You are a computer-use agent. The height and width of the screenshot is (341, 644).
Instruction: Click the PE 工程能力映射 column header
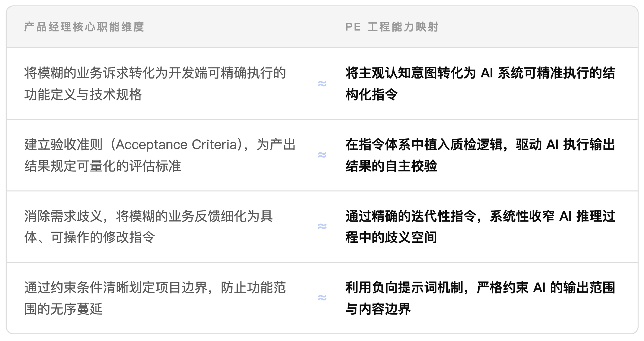click(392, 27)
